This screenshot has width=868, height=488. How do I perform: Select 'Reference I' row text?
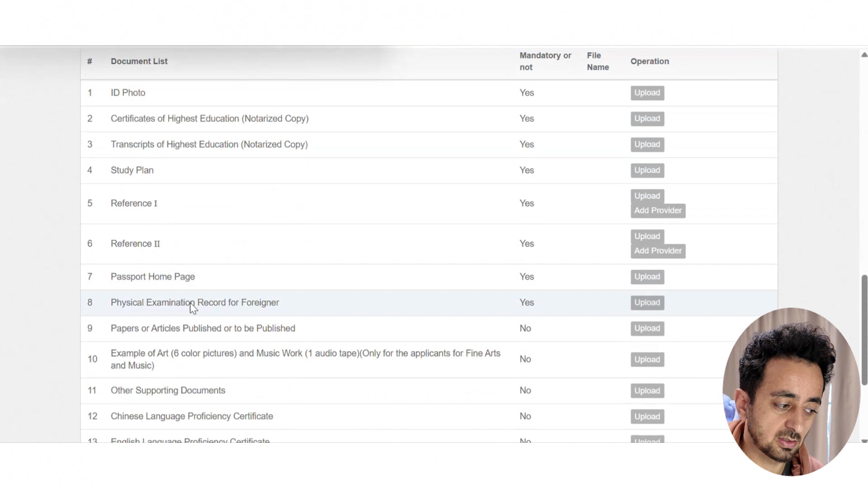[134, 203]
